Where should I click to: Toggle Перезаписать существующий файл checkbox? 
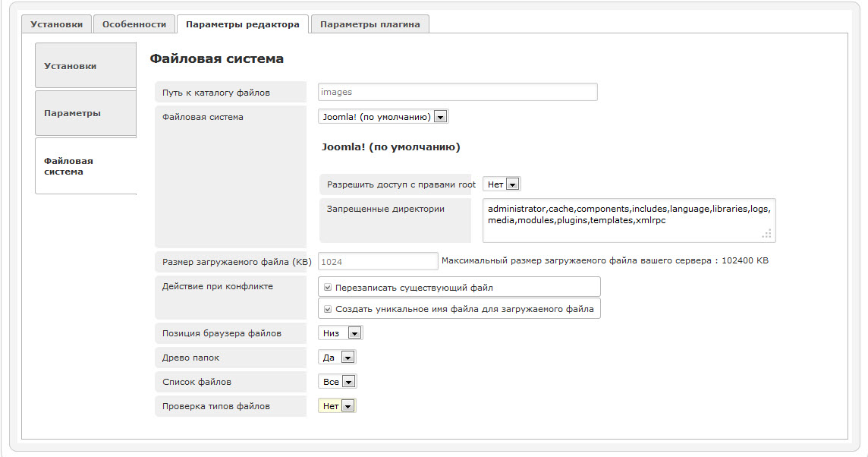[x=328, y=288]
